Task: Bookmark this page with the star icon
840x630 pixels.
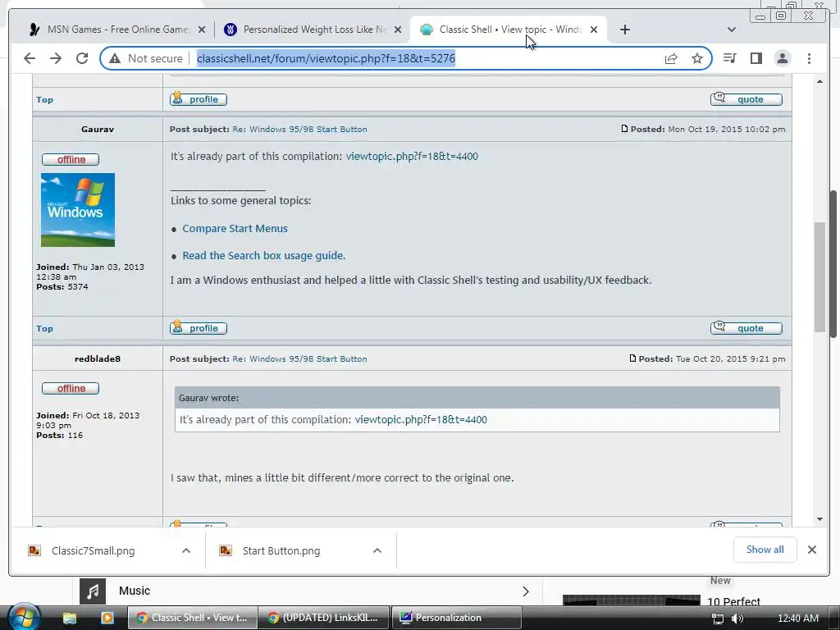Action: [697, 58]
